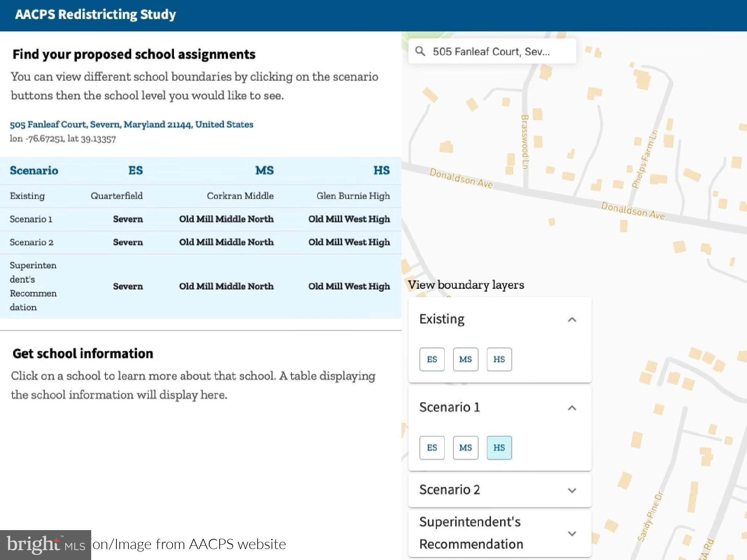Open the 505 Fanleaf Court address link
747x560 pixels.
(x=131, y=125)
